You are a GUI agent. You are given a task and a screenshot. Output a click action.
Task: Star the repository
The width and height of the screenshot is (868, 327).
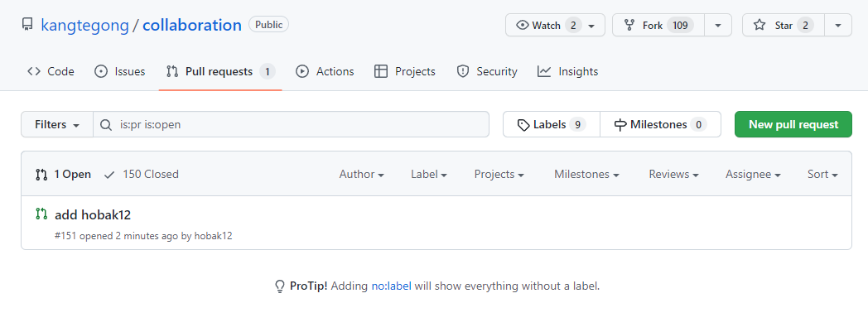click(784, 25)
